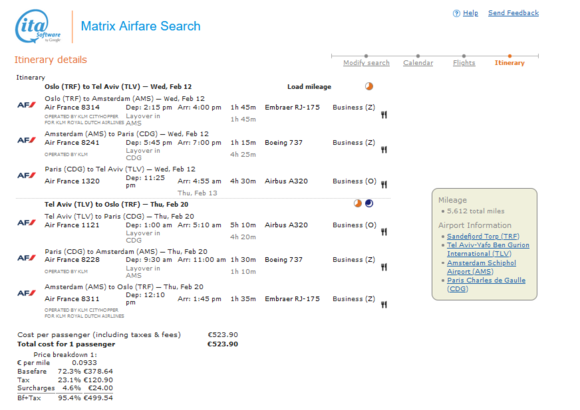Click meal icon for Air France 1320
Viewport: 580px width, 410px height.
pyautogui.click(x=384, y=185)
